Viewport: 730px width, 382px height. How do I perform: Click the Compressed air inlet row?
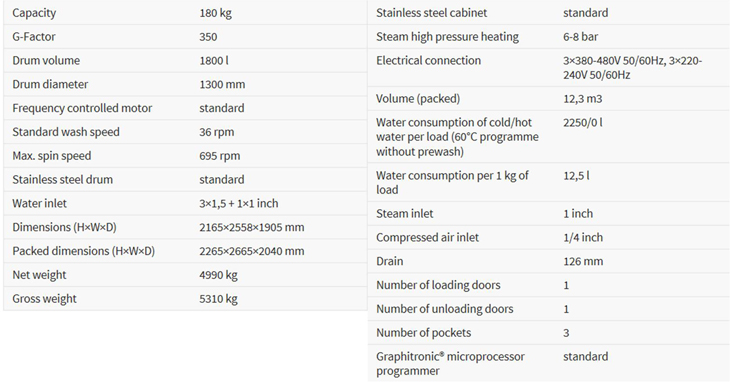tap(548, 237)
